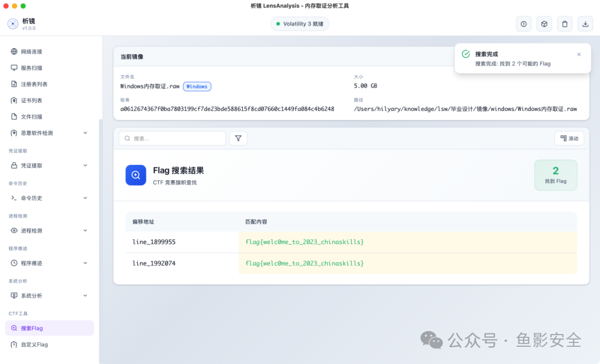Open the 注册表列表 sidebar item
600x364 pixels.
(49, 84)
